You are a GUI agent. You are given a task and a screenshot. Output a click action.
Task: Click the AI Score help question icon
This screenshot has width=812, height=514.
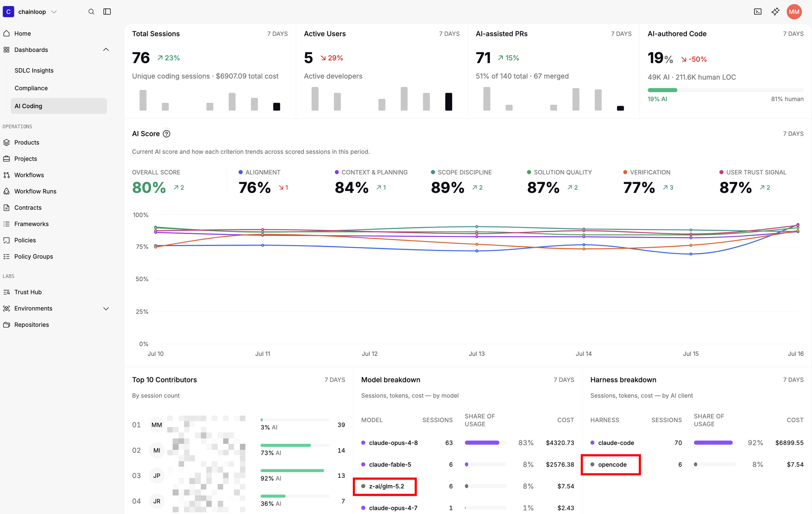[166, 134]
